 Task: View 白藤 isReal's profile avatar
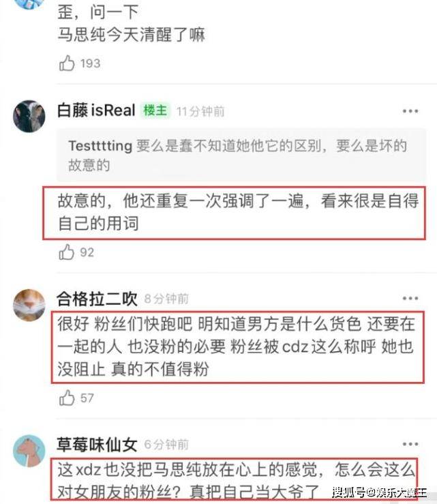pos(29,116)
